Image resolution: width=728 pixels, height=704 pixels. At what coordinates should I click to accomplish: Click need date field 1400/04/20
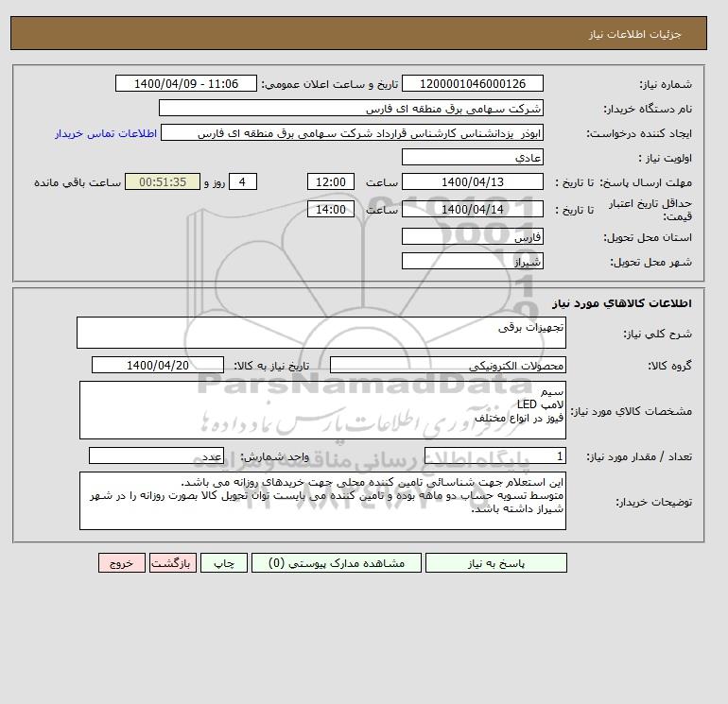point(158,365)
